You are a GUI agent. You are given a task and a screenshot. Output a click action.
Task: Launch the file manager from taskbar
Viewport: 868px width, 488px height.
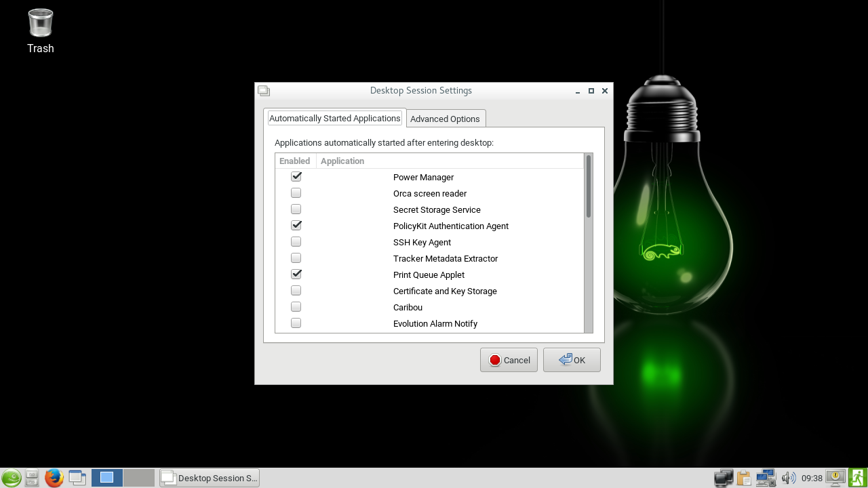point(32,478)
